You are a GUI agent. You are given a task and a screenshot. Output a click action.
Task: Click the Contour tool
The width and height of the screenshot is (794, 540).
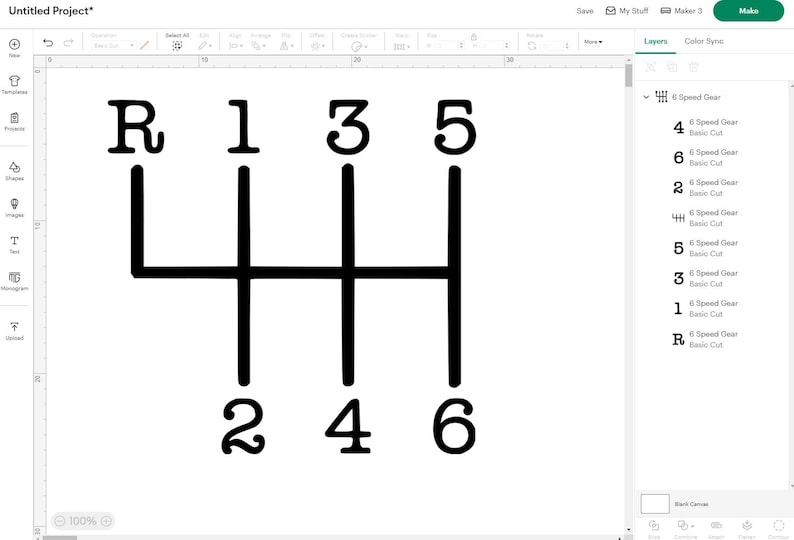(779, 528)
